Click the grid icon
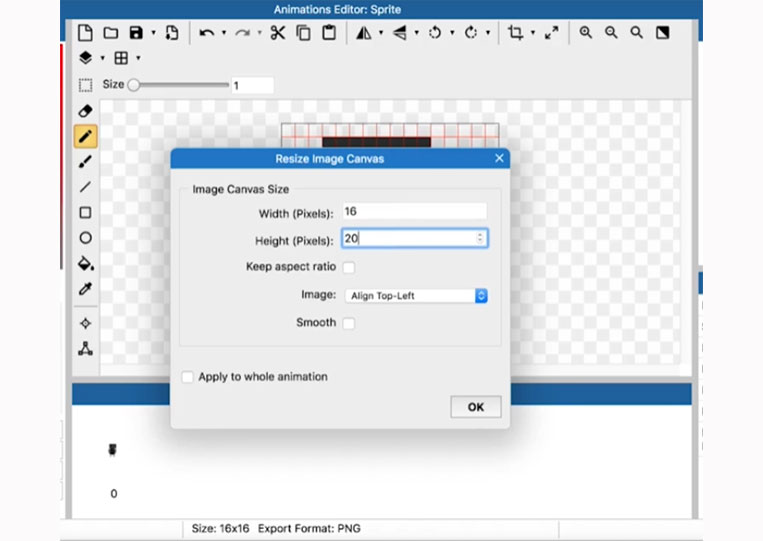Viewport: 763px width, 541px height. (121, 58)
